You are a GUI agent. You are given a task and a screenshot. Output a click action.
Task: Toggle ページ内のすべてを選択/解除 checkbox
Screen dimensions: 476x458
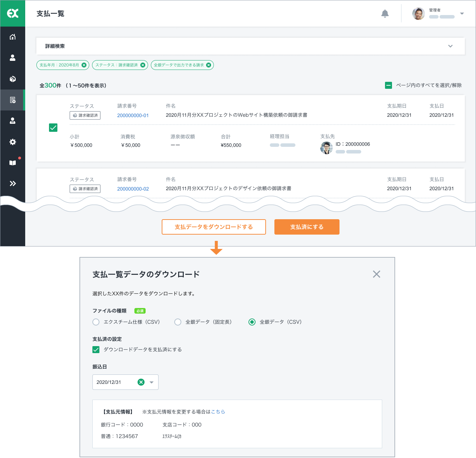[388, 85]
